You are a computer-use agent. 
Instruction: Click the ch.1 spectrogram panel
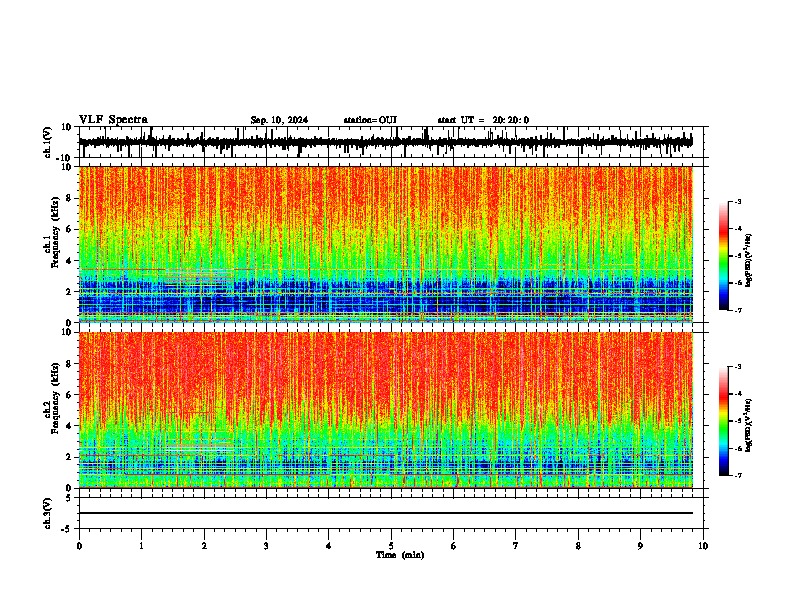click(x=385, y=244)
